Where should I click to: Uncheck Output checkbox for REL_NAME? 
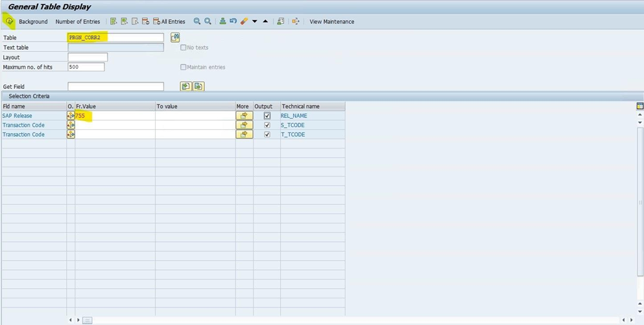tap(267, 115)
